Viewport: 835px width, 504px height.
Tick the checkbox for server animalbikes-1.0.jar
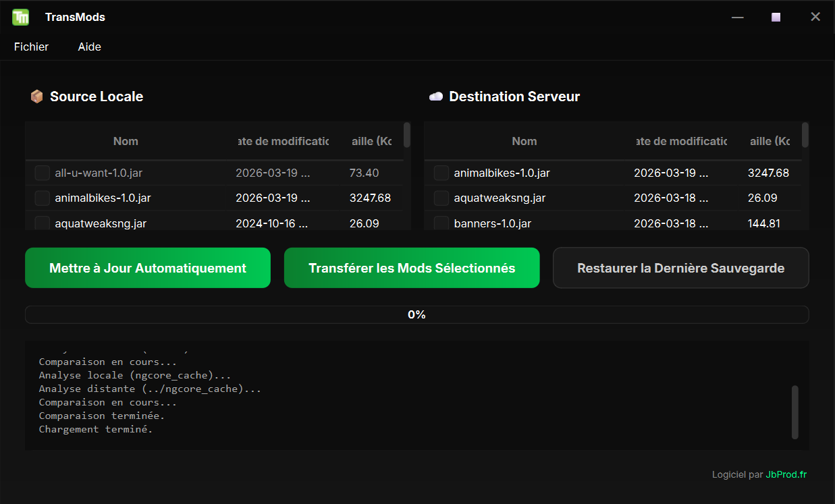(441, 173)
